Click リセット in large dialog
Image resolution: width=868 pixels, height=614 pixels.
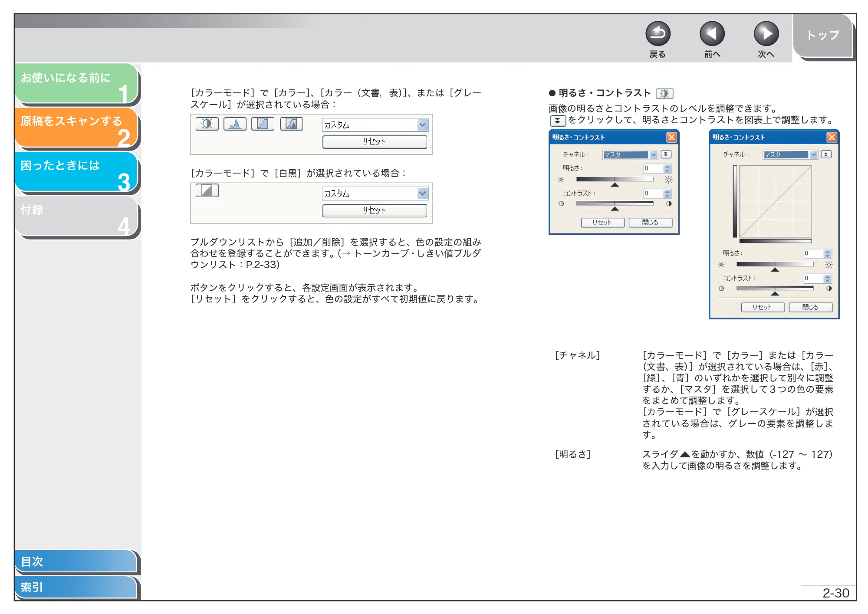pos(763,307)
